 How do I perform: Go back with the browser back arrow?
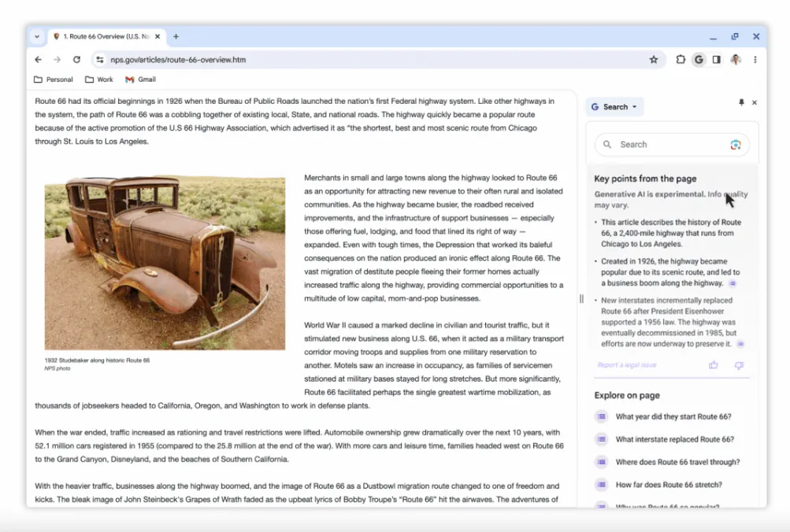point(39,59)
